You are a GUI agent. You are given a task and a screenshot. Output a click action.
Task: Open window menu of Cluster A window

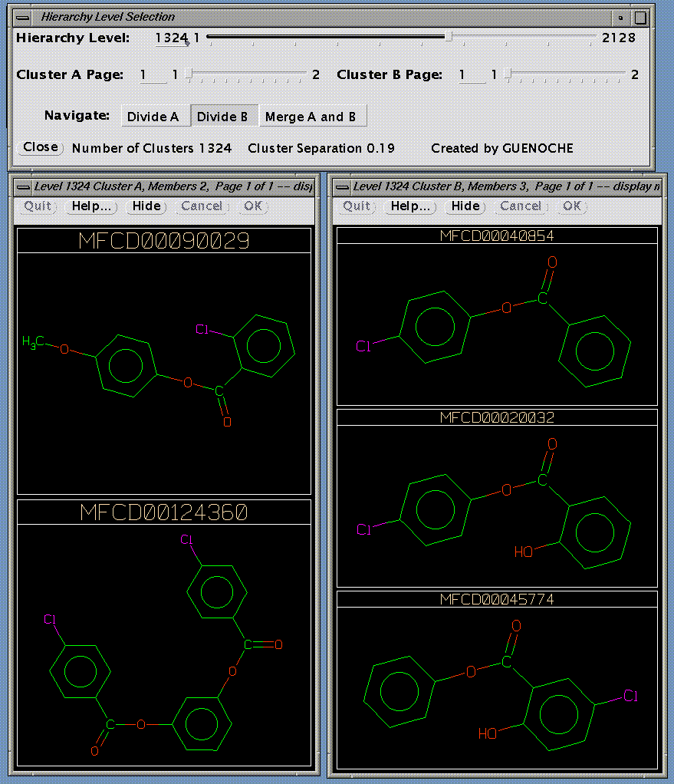point(24,186)
